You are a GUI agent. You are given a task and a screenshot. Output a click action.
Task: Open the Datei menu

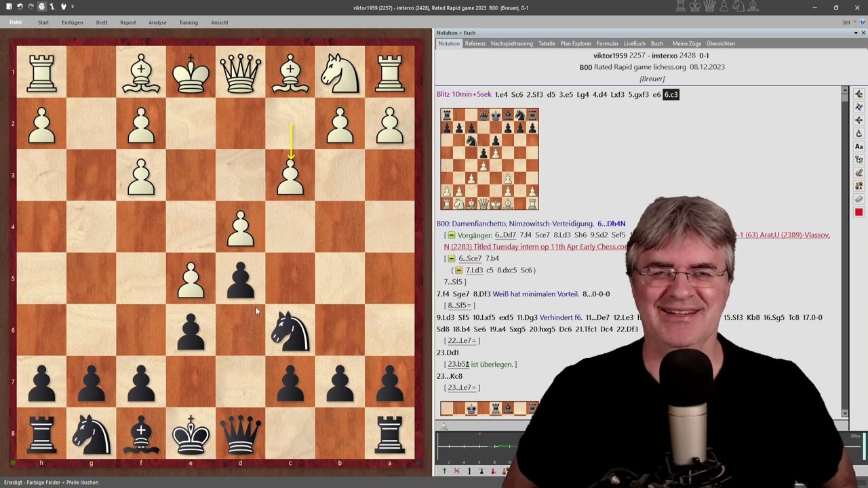click(x=16, y=22)
